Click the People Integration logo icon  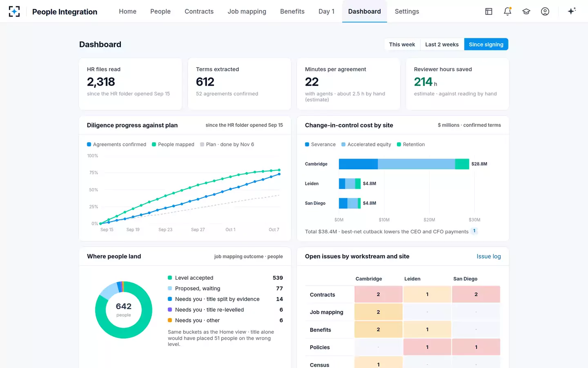point(14,11)
